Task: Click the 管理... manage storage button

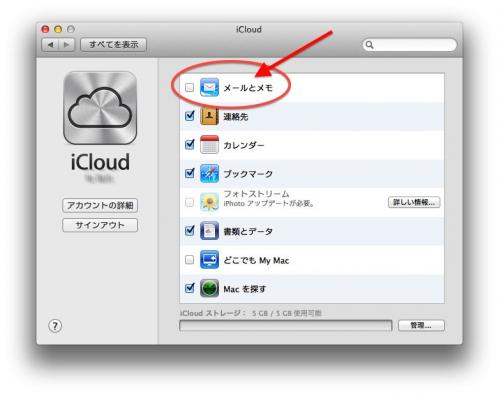Action: tap(421, 326)
